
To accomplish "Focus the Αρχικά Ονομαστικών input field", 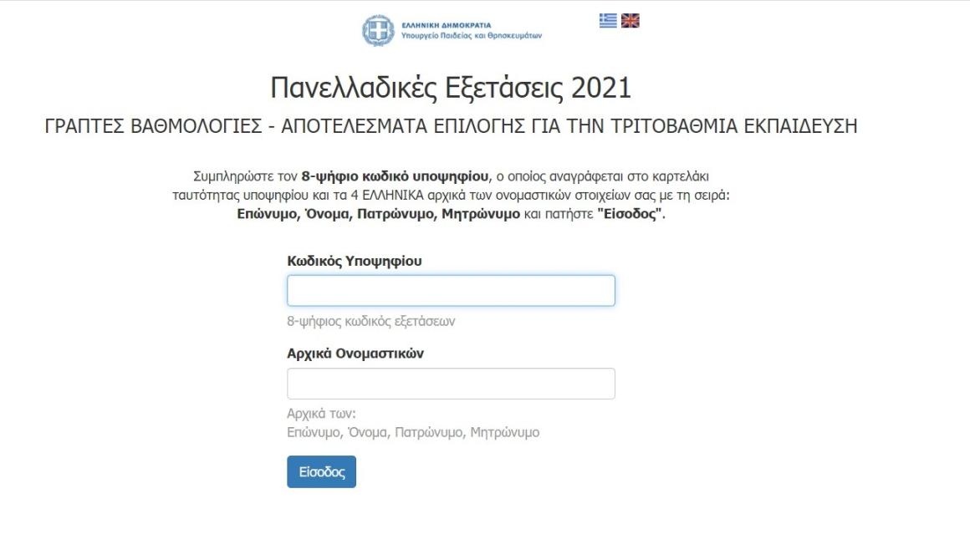I will click(451, 384).
